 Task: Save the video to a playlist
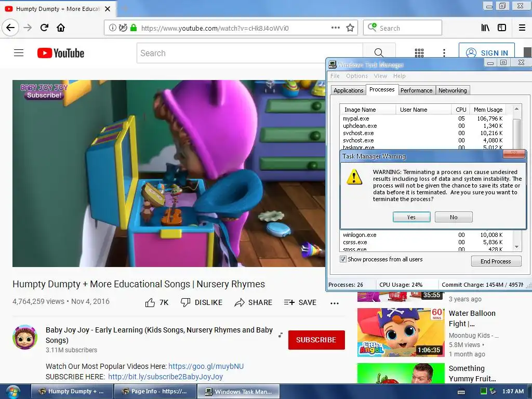300,302
